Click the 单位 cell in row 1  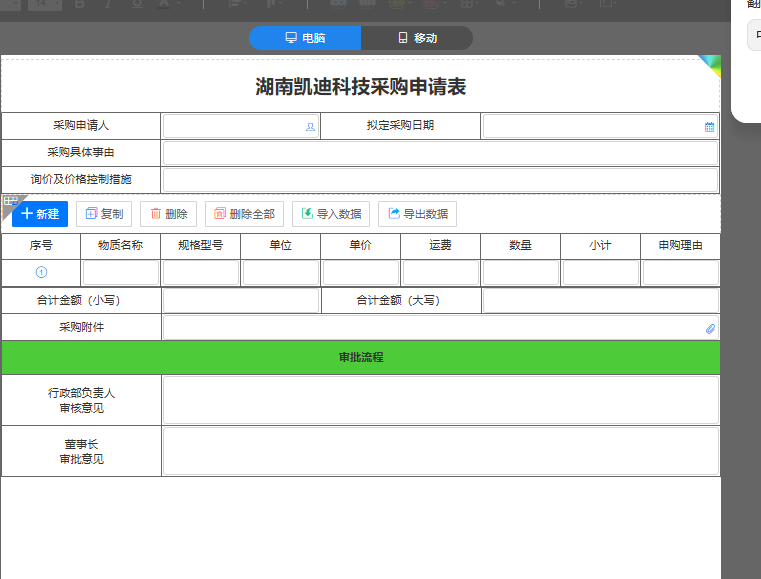[x=281, y=273]
